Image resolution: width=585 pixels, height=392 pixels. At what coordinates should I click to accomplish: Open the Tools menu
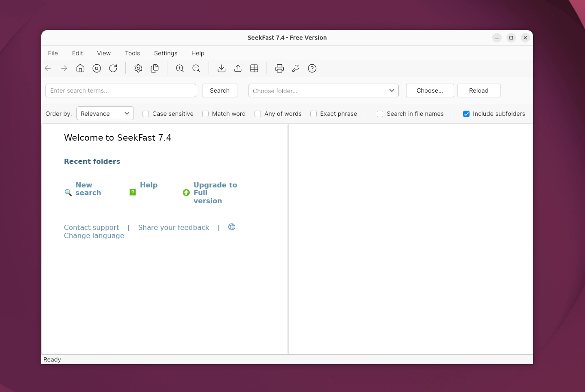point(133,53)
